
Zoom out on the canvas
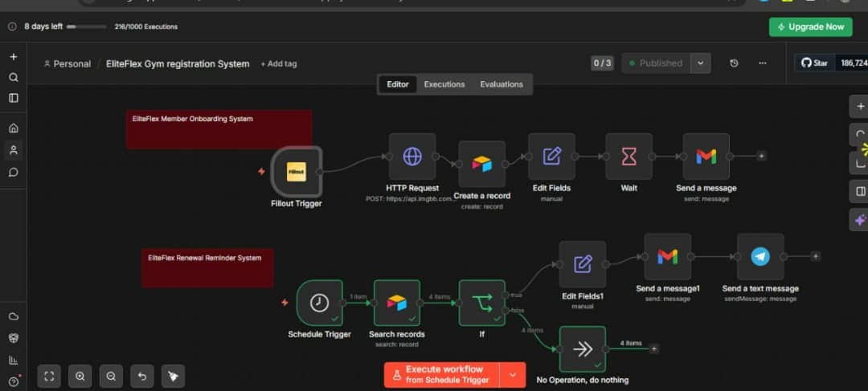tap(111, 376)
